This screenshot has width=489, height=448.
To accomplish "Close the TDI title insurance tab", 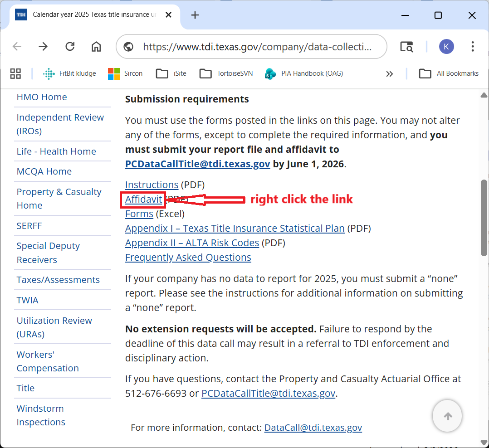I will [x=168, y=15].
